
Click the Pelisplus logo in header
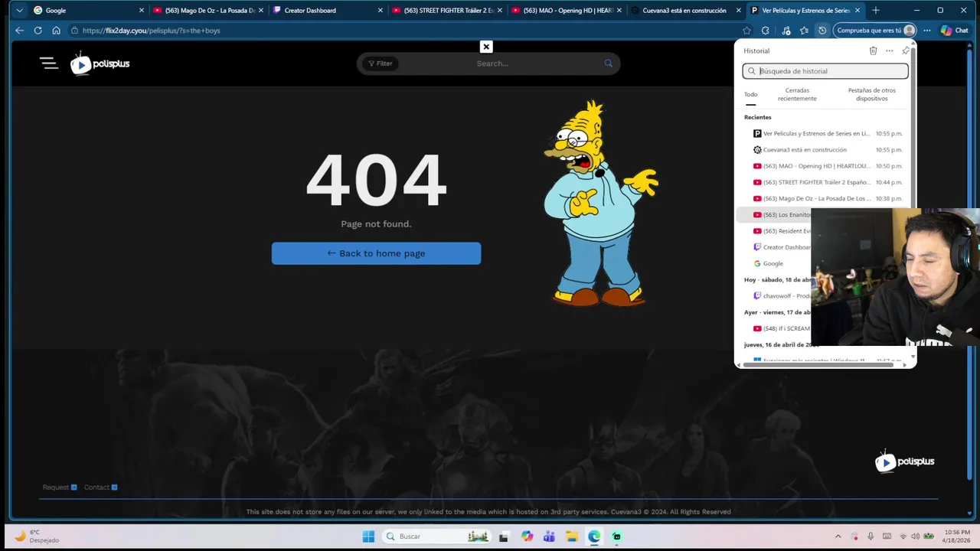pyautogui.click(x=100, y=64)
